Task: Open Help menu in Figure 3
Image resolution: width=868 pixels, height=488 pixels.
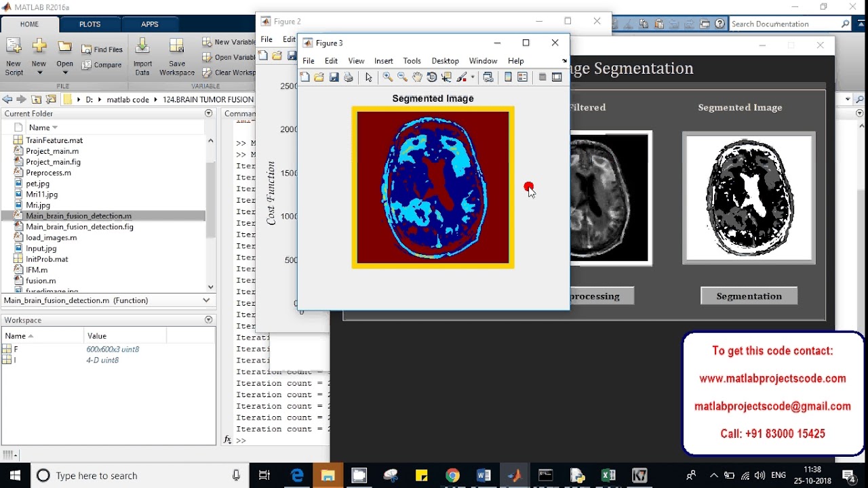Action: (516, 61)
